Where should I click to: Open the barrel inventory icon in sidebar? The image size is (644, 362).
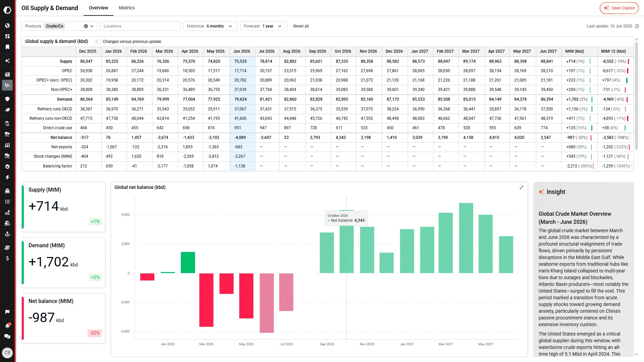(7, 123)
